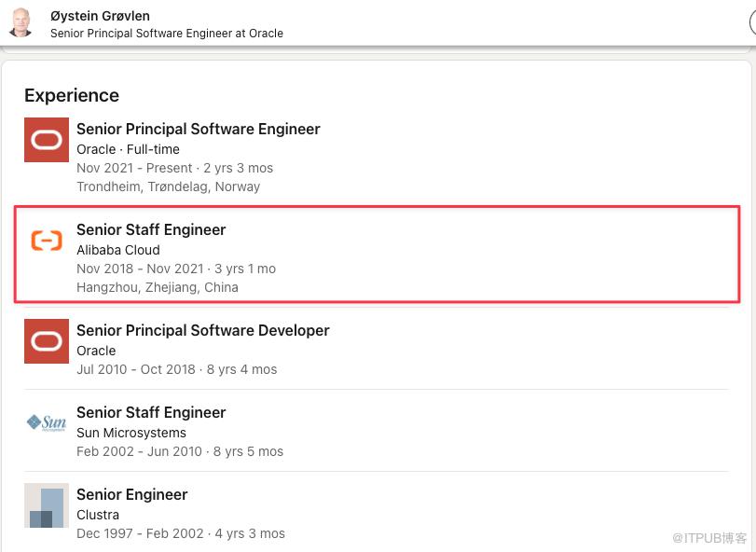
Task: Click the header headline Senior Principal Software Engineer at Oracle
Action: tap(167, 33)
